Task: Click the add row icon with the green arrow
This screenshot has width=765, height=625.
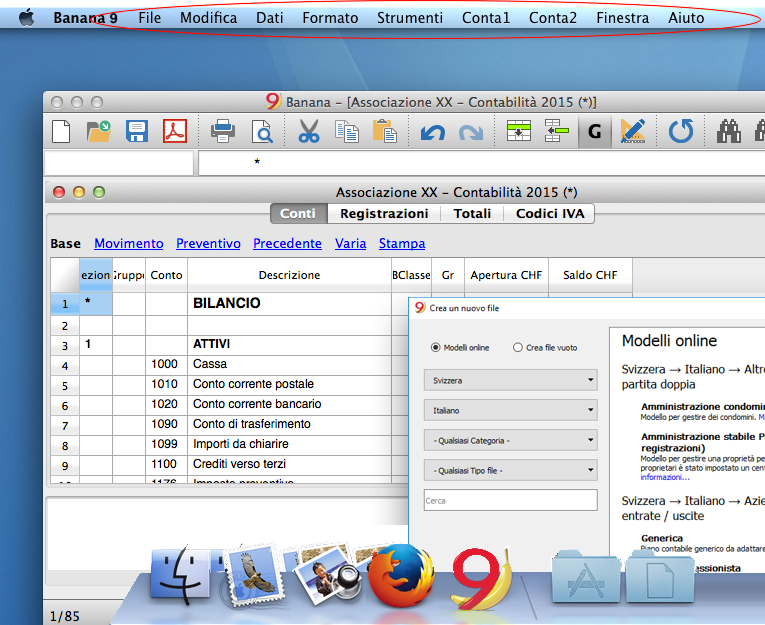Action: pyautogui.click(x=519, y=131)
